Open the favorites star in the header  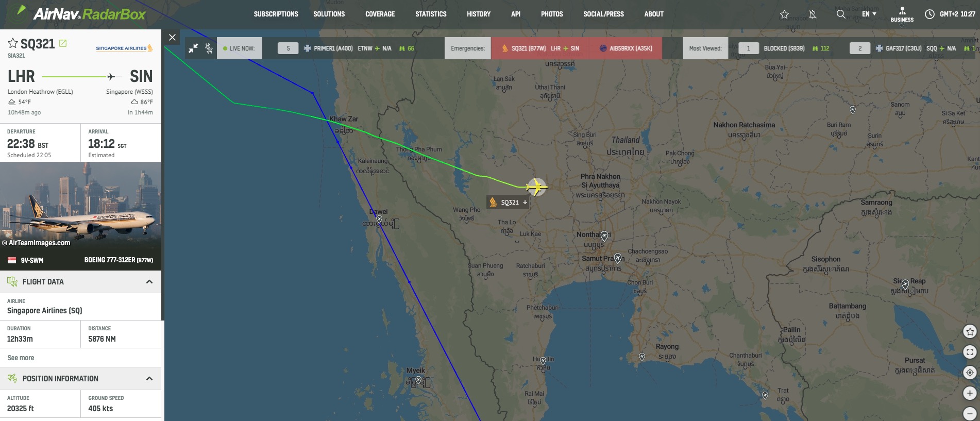(784, 14)
